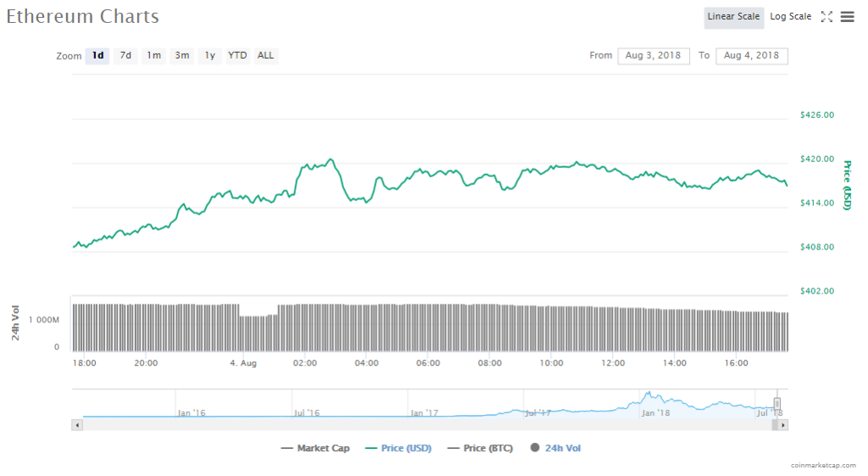Viewport: 868px width, 476px height.
Task: Set zoom to 7d
Action: point(125,56)
